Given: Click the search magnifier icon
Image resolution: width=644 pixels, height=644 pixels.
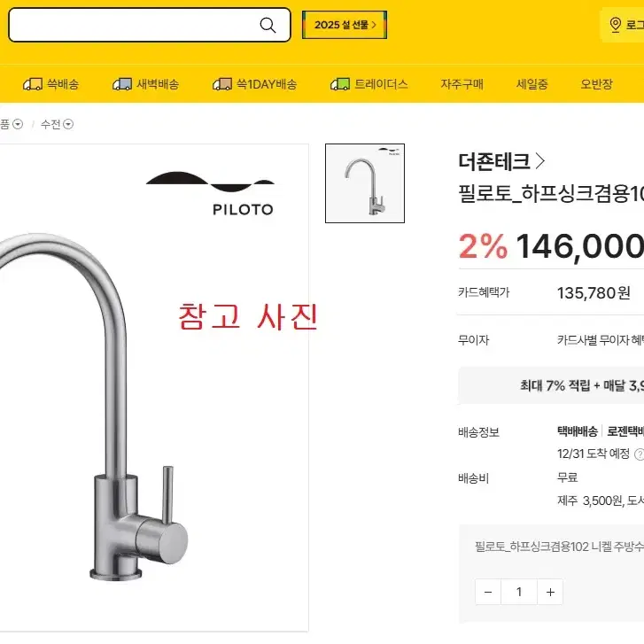Looking at the screenshot, I should [x=268, y=25].
